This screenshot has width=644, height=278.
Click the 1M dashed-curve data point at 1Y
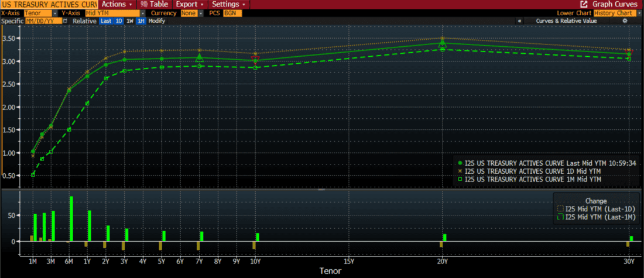[87, 104]
